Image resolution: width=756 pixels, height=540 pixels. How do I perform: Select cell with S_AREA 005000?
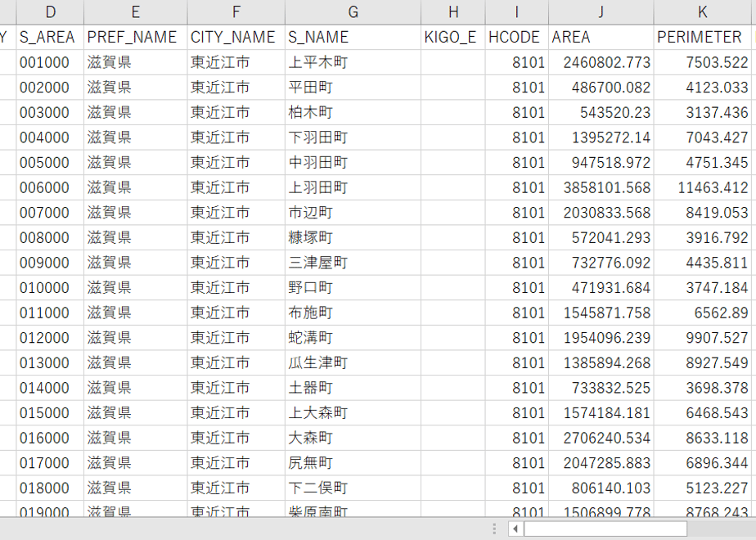point(50,163)
